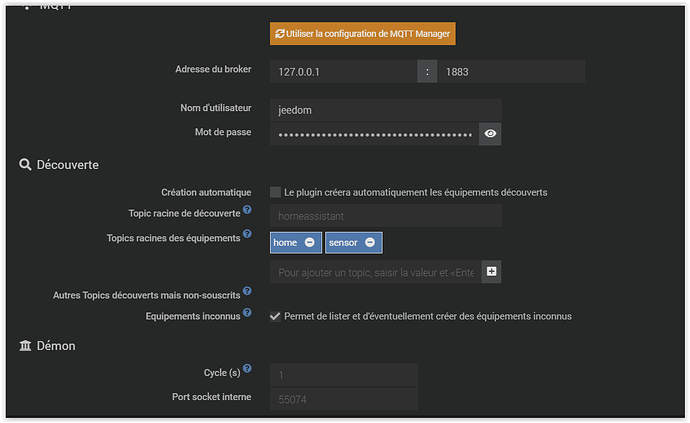Remove the sensor topic tag
The height and width of the screenshot is (423, 690).
coord(370,243)
